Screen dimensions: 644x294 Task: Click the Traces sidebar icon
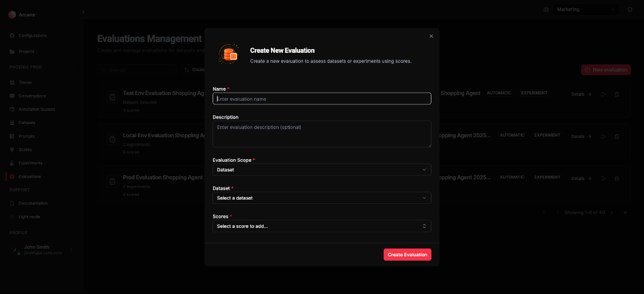(x=12, y=82)
